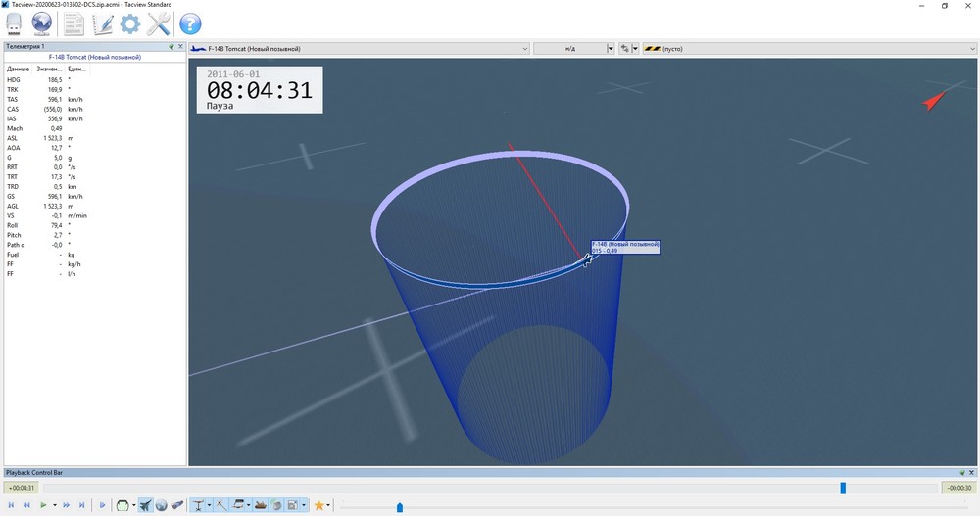Open the (пусто) secondary object dropdown
Screen dimensions: 980x516
coord(971,48)
